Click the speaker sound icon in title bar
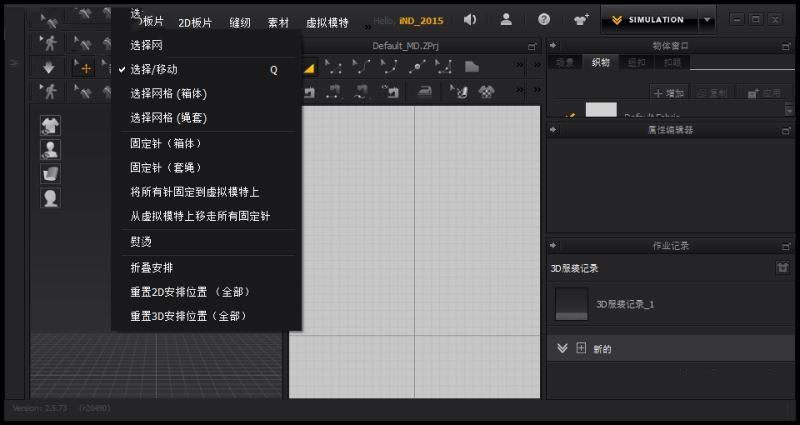Viewport: 800px width, 425px height. 470,19
